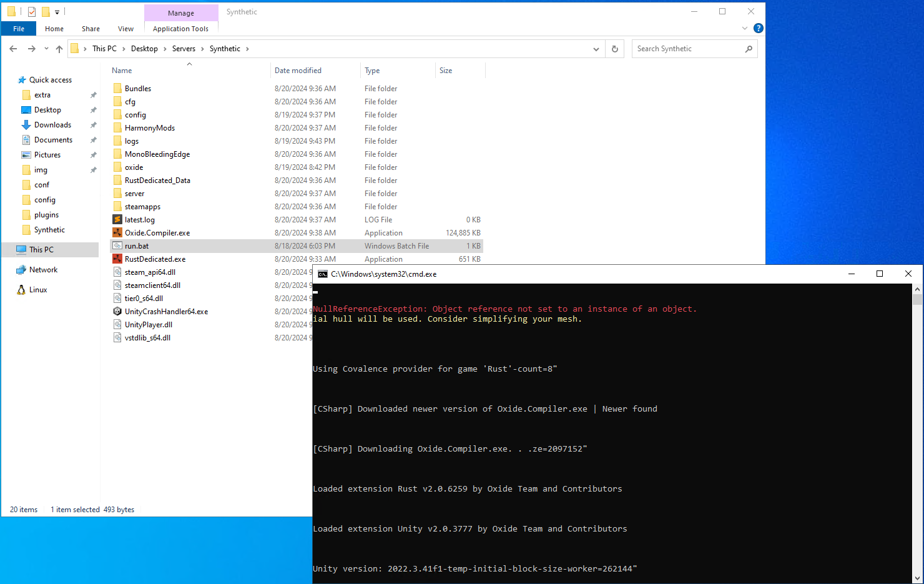
Task: Click the cmd.exe window title bar icon
Action: click(x=322, y=274)
